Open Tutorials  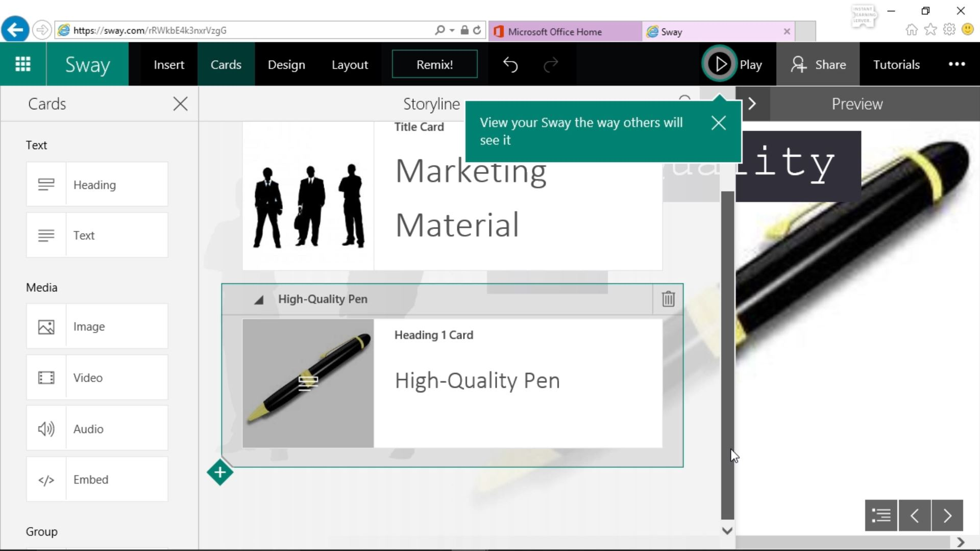click(x=896, y=64)
